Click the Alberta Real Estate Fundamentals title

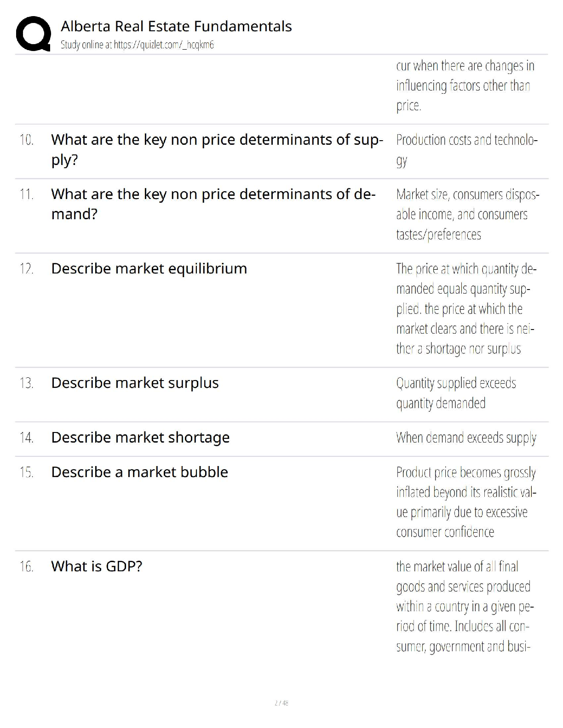point(176,26)
